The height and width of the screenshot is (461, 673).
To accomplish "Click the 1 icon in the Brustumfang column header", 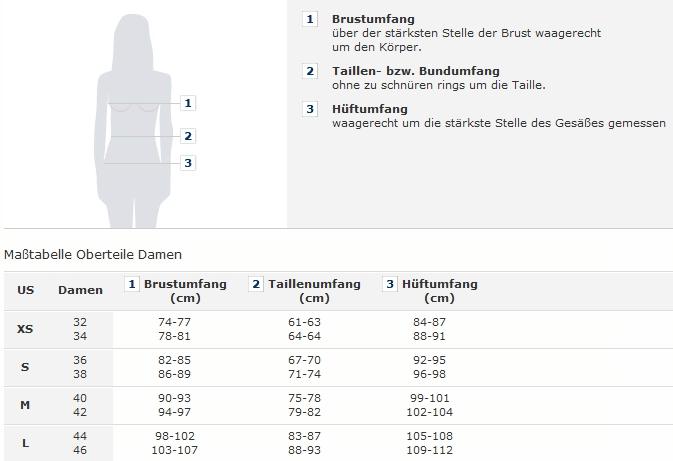I will pyautogui.click(x=131, y=284).
